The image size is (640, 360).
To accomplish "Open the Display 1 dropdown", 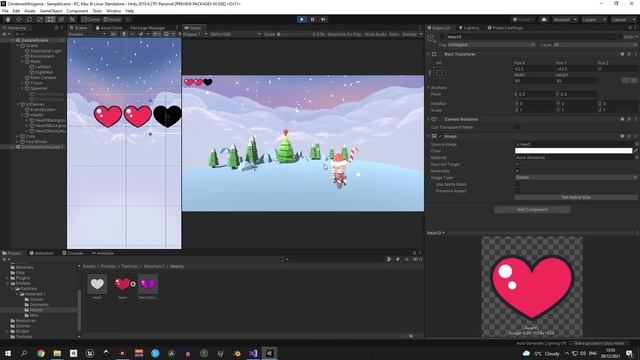I will (195, 34).
